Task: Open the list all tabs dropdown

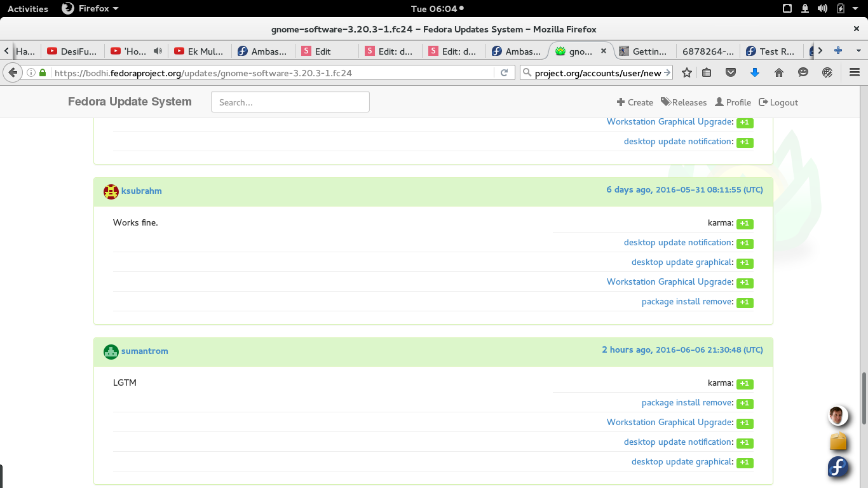Action: [858, 51]
